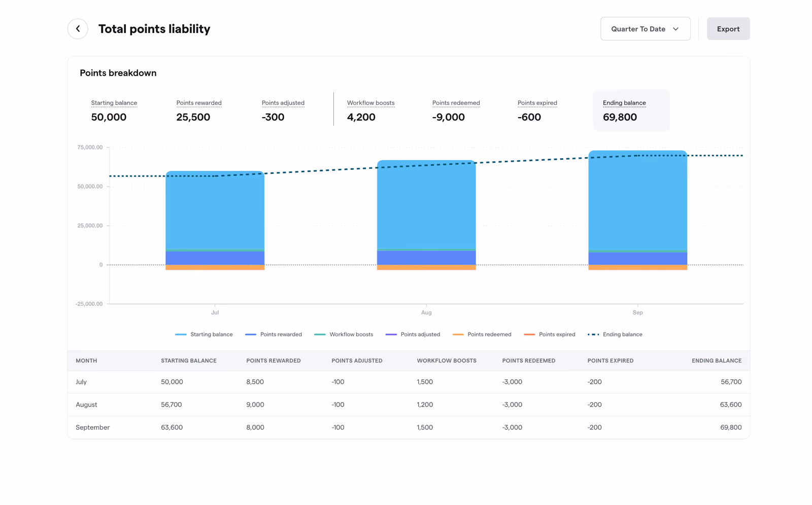Select the Workflow boosts summary label
This screenshot has width=812, height=505.
370,103
